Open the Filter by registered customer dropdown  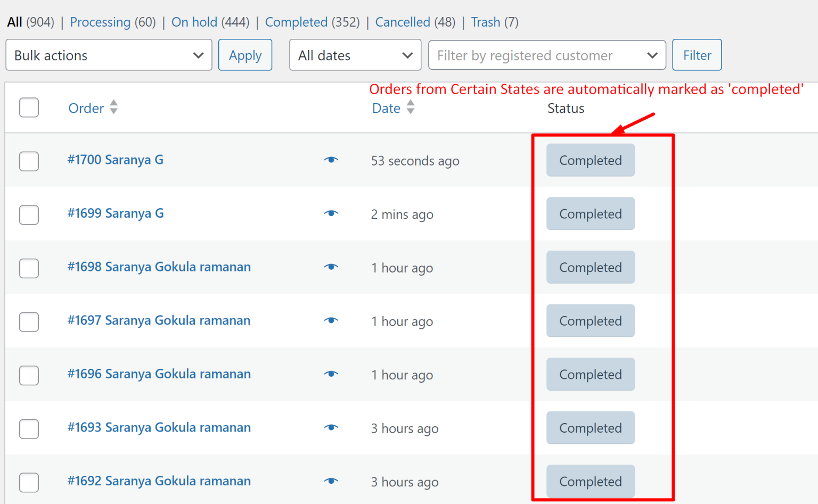547,55
